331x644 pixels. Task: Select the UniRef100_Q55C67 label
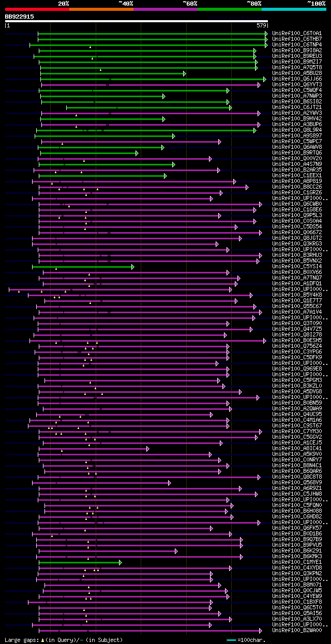[x=297, y=306]
